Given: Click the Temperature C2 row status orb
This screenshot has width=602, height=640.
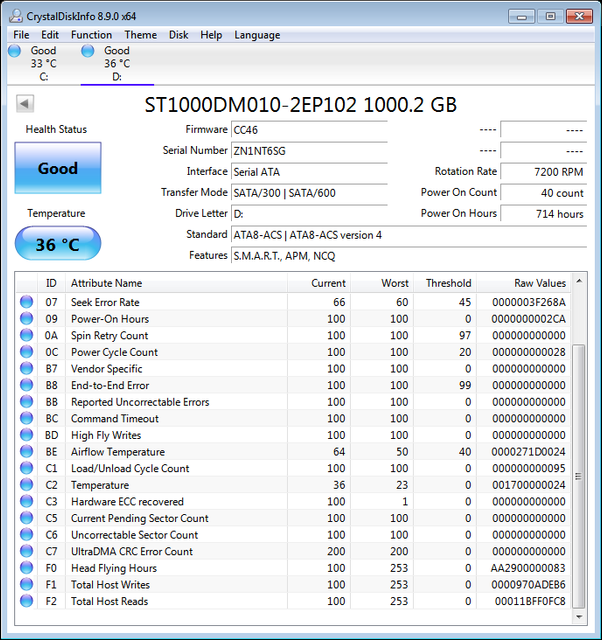Looking at the screenshot, I should point(27,484).
